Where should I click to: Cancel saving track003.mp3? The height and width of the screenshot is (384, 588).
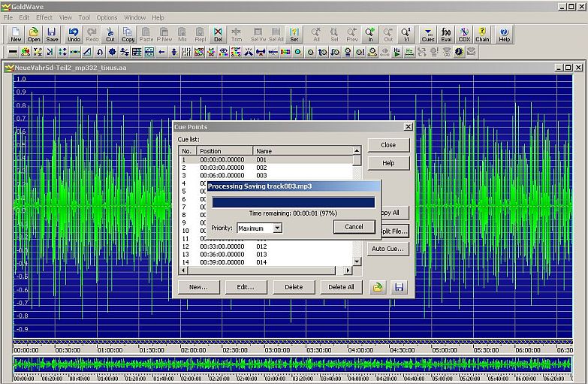pyautogui.click(x=354, y=227)
